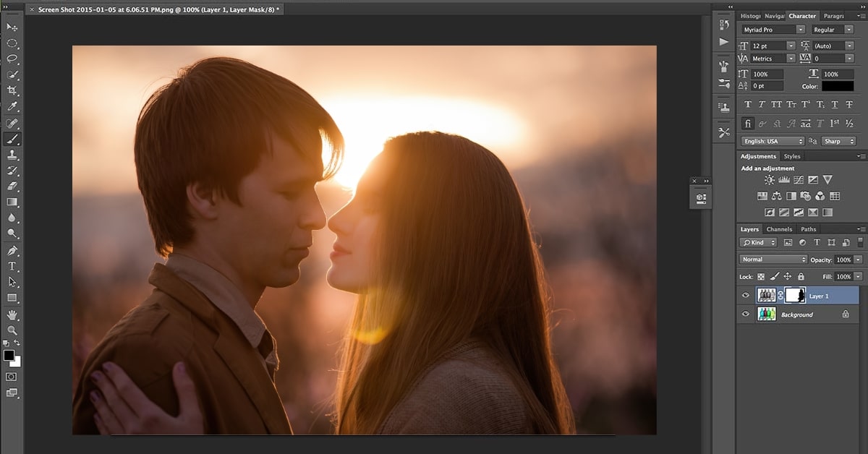Select the Horizontal Type tool
Image resolution: width=868 pixels, height=454 pixels.
12,266
